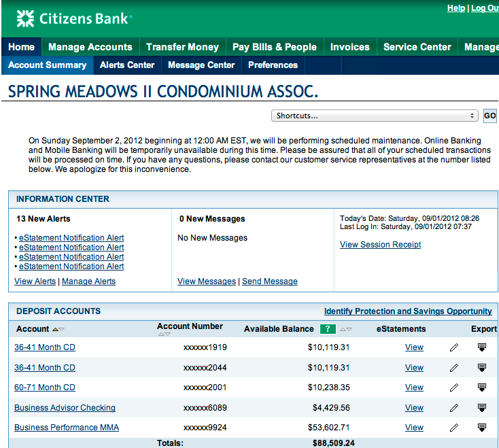Screen dimensions: 499x448
Task: Open Business Performance MMA account
Action: pos(67,428)
